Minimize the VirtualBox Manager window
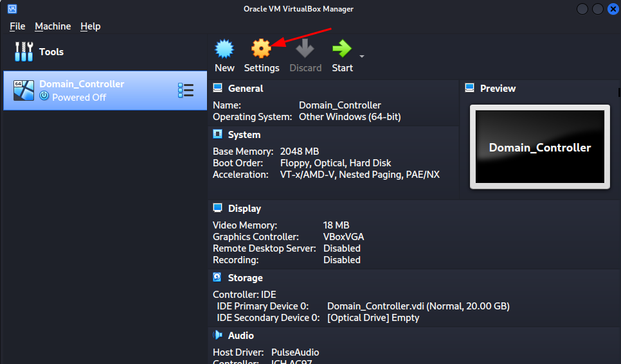The width and height of the screenshot is (621, 364). click(x=582, y=9)
